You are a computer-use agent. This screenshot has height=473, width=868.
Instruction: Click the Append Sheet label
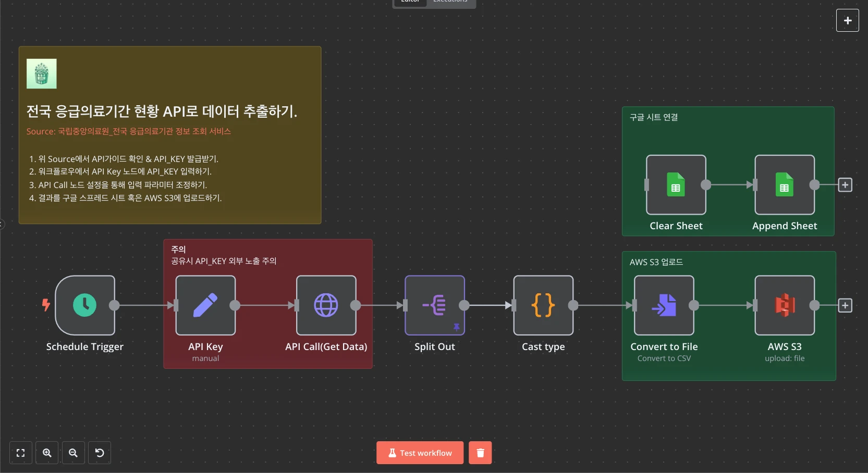pyautogui.click(x=785, y=226)
